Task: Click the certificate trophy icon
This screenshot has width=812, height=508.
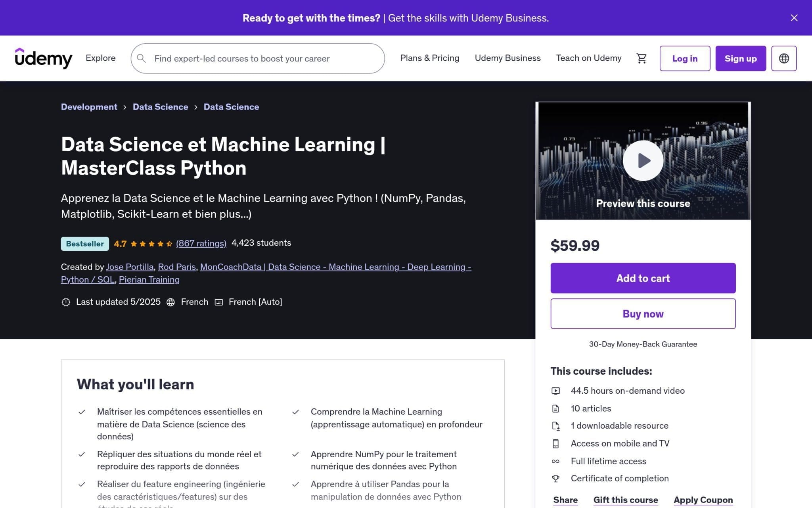Action: click(x=555, y=479)
